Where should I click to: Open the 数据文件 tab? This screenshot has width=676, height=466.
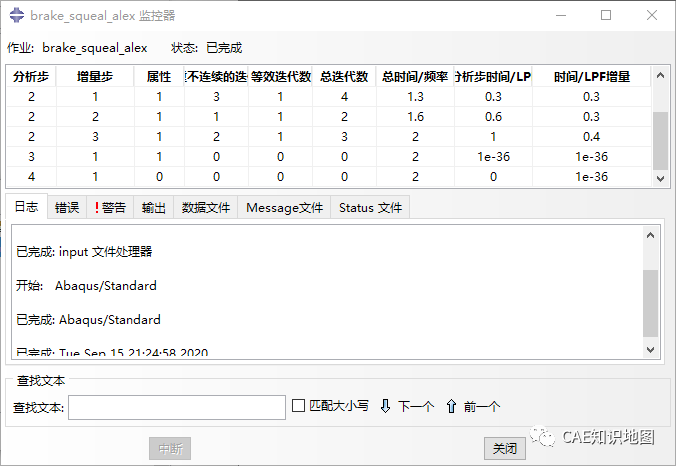pyautogui.click(x=206, y=208)
